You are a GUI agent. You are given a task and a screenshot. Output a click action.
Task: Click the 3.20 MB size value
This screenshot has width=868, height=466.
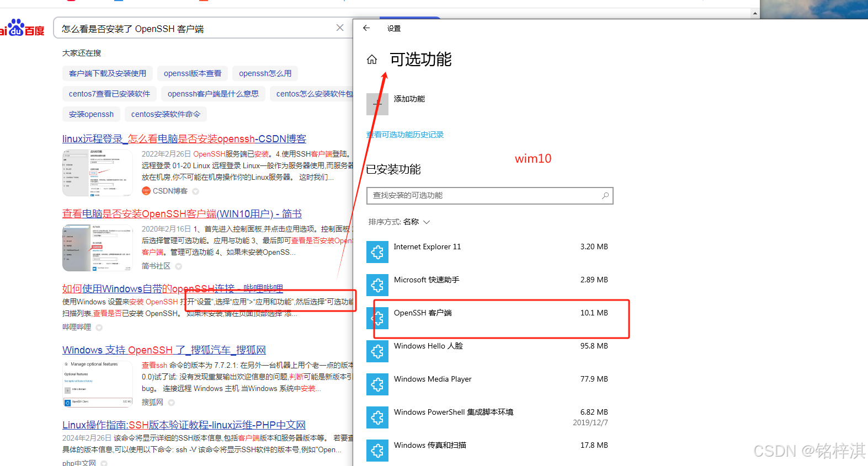click(x=594, y=247)
